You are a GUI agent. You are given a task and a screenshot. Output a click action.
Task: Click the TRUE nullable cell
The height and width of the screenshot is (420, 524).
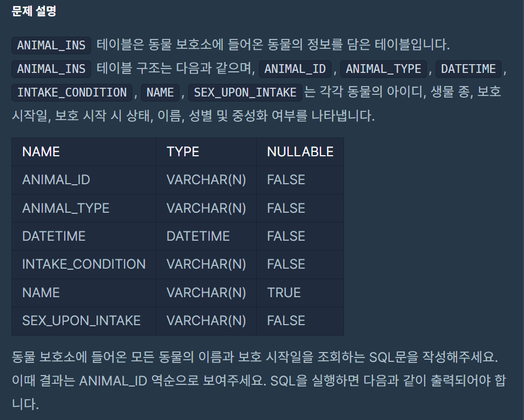click(x=300, y=293)
